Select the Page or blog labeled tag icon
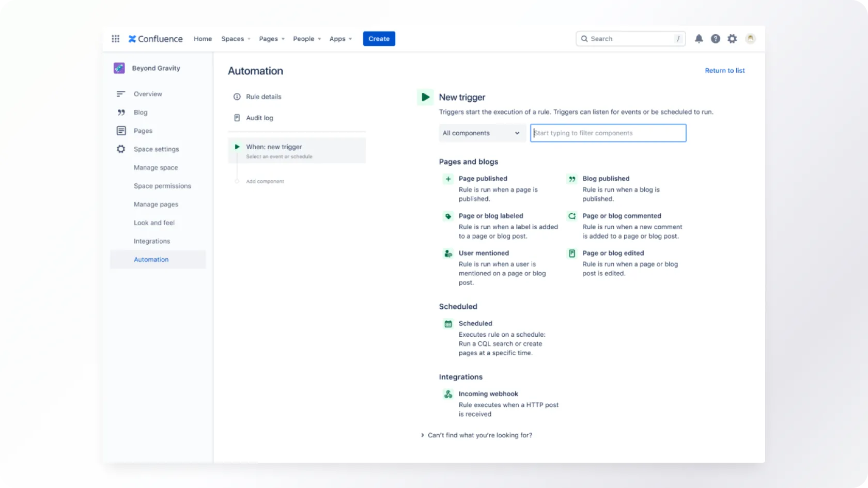This screenshot has width=868, height=488. pos(448,216)
